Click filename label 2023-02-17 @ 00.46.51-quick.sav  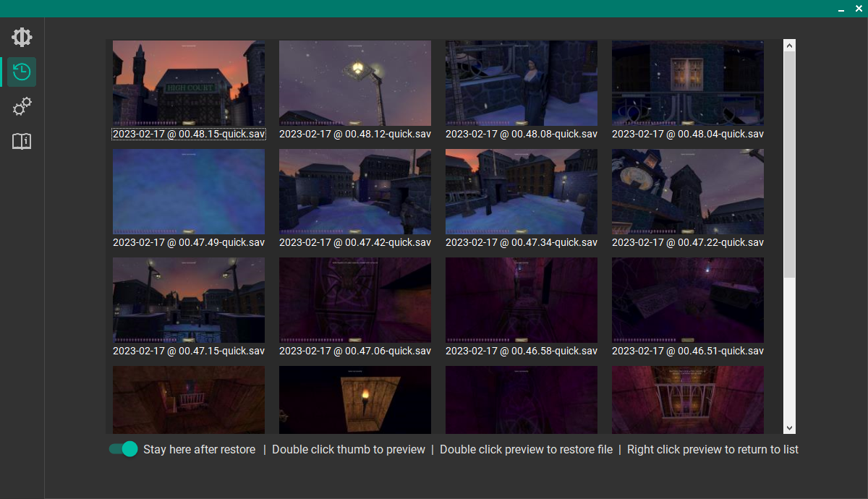coord(688,351)
